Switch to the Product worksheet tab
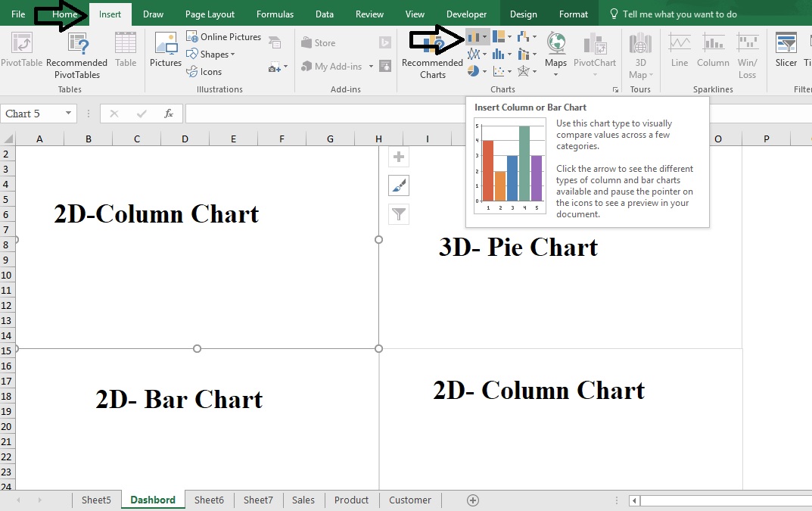 (352, 500)
